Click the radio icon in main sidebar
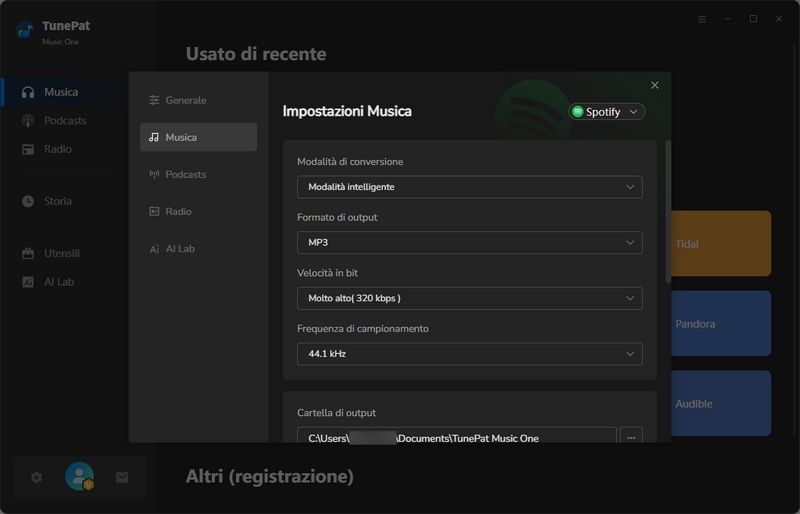 [28, 149]
